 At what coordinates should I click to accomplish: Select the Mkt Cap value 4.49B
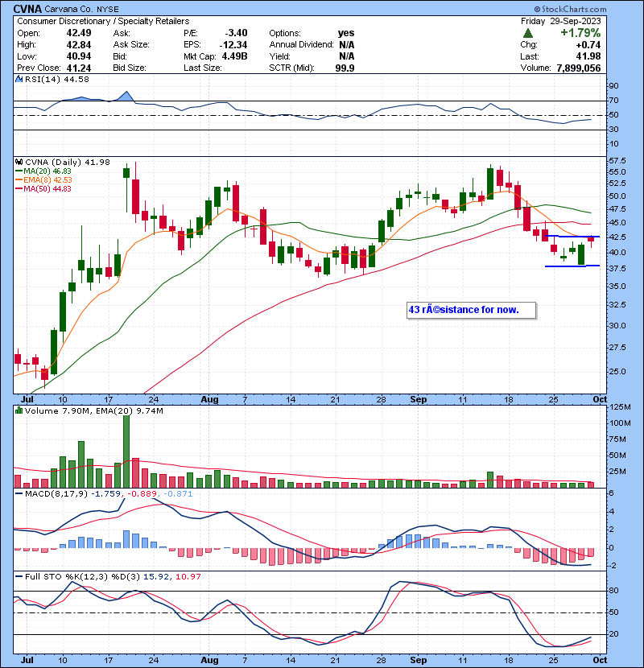tap(234, 56)
